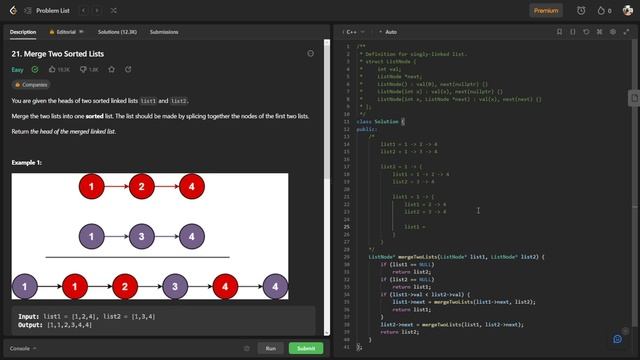Dislike the problem with thumbs-down icon
The height and width of the screenshot is (360, 640).
coord(89,70)
